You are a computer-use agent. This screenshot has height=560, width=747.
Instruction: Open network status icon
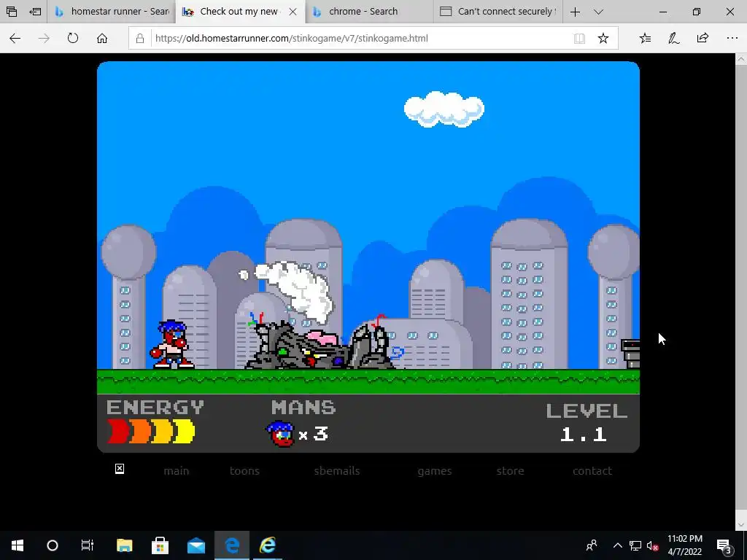click(x=635, y=545)
